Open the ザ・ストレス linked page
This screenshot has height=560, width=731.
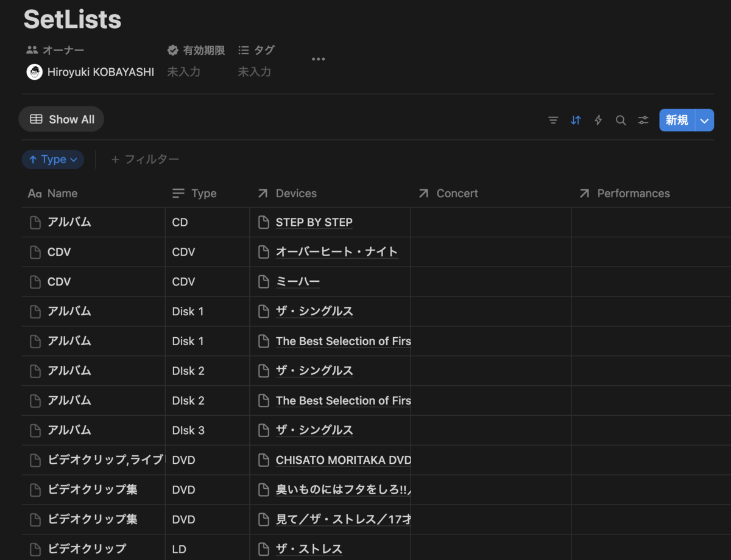pos(309,549)
